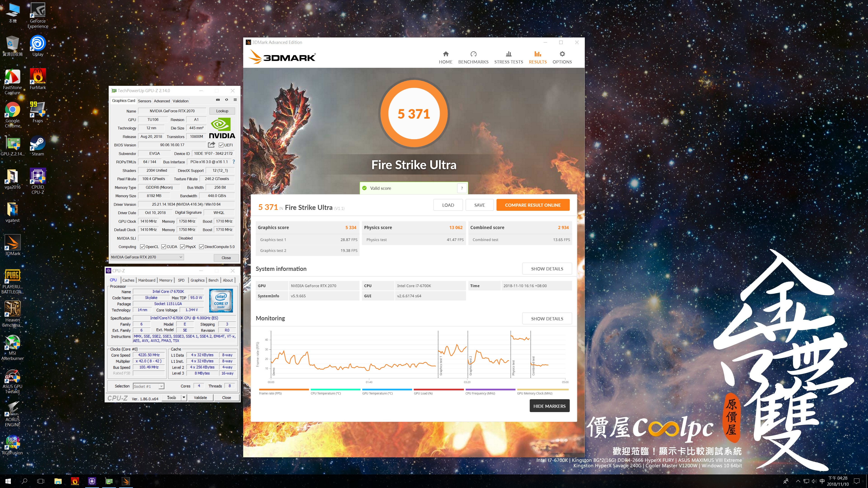Select the 3DMark desktop shortcut
Viewport: 868px width, 488px height.
click(12, 245)
